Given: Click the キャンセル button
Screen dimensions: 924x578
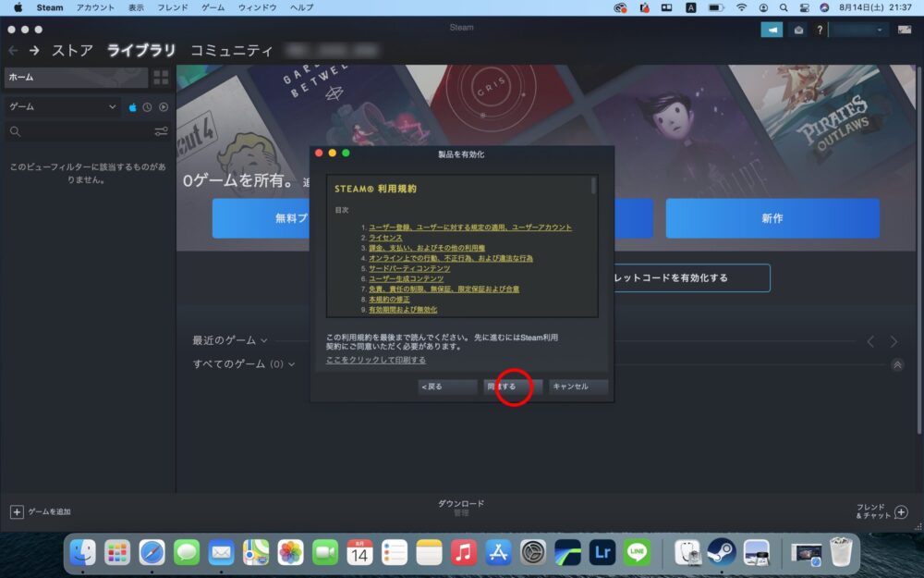Looking at the screenshot, I should 578,387.
